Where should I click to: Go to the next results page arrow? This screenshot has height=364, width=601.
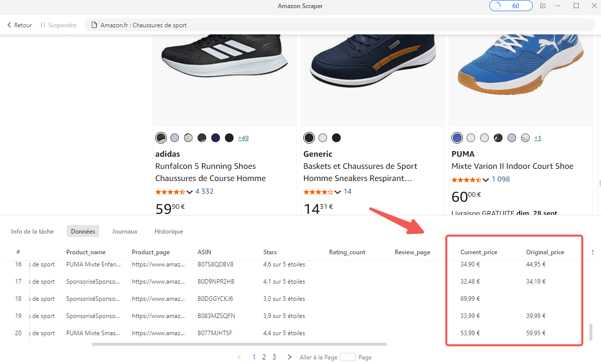coord(290,357)
